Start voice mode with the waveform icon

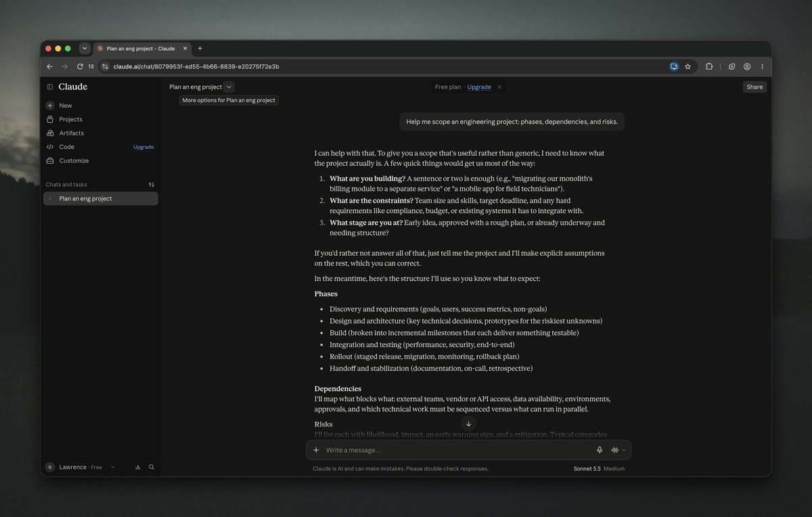(x=615, y=450)
